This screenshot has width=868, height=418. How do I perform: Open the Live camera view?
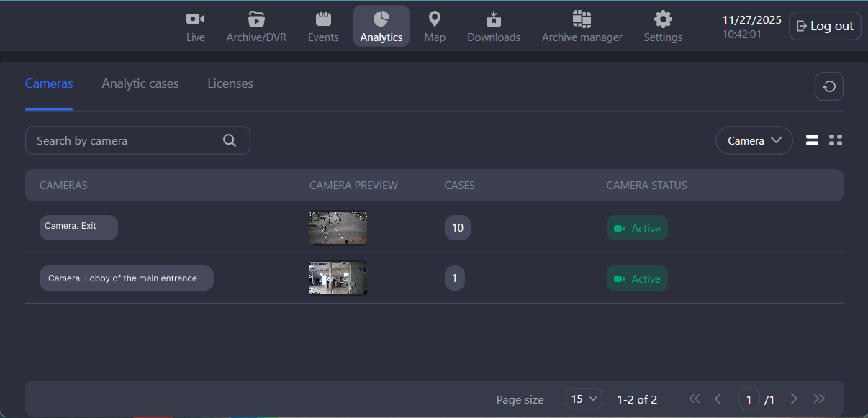(195, 27)
